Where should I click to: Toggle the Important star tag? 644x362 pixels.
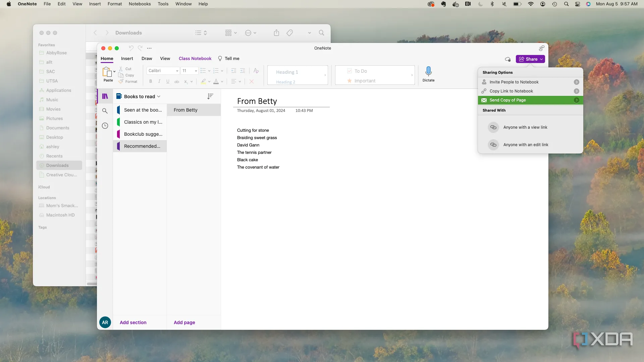350,81
